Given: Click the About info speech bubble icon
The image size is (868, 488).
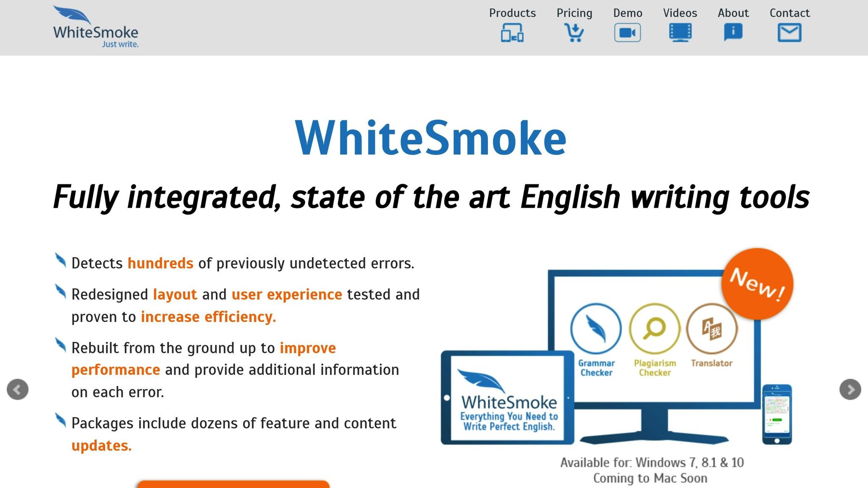Looking at the screenshot, I should (x=733, y=31).
